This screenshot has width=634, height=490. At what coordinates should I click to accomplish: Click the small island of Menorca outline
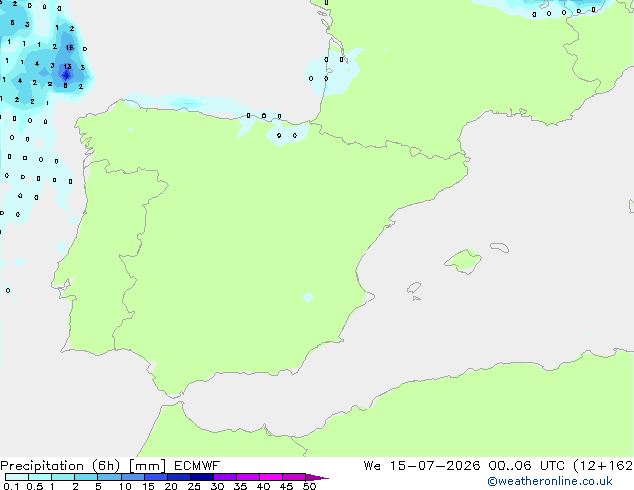[x=500, y=247]
